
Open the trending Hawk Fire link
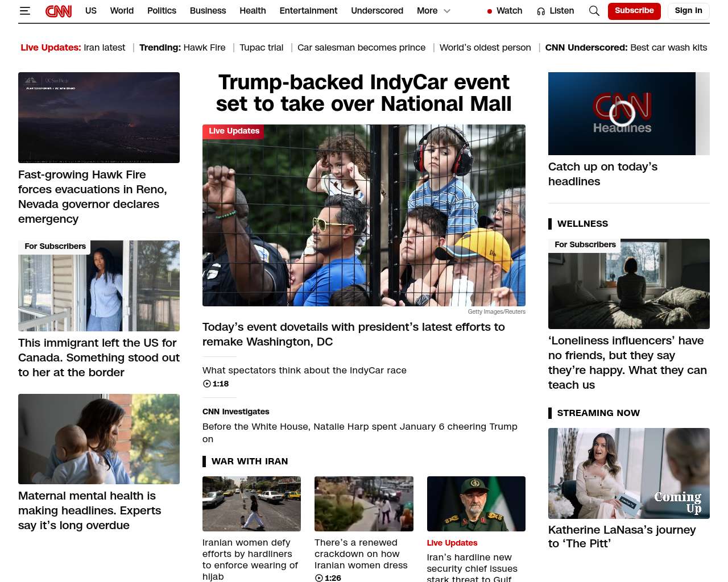pyautogui.click(x=204, y=48)
